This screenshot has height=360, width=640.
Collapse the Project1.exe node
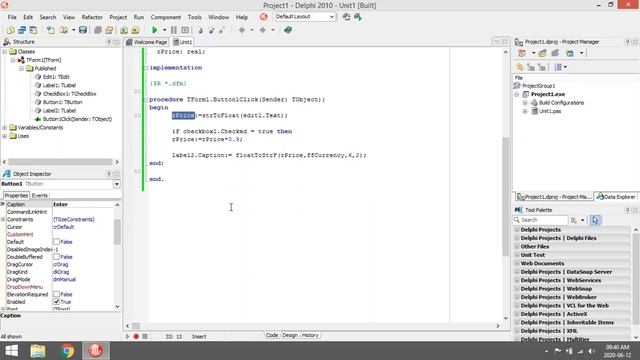517,94
